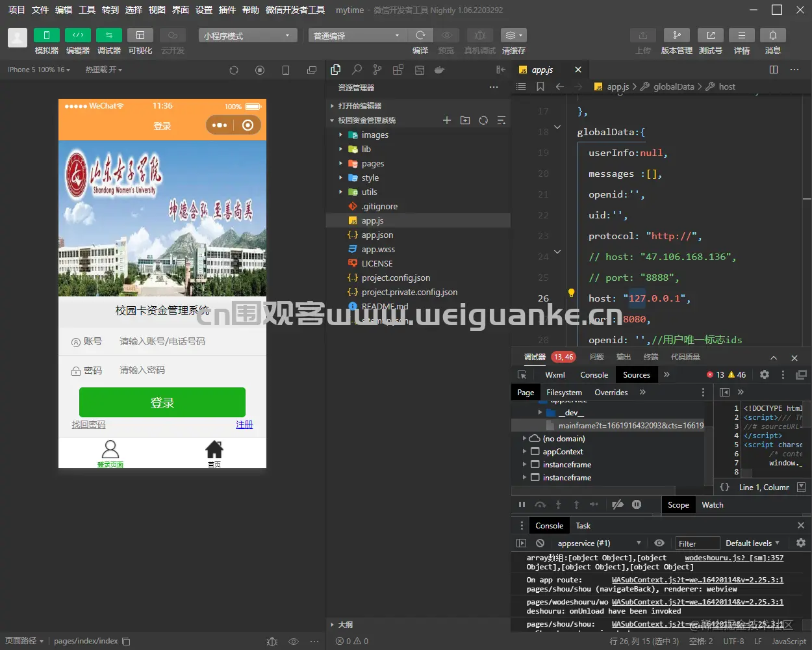This screenshot has width=812, height=650.
Task: Click the 找回密码 recover password link
Action: 88,425
